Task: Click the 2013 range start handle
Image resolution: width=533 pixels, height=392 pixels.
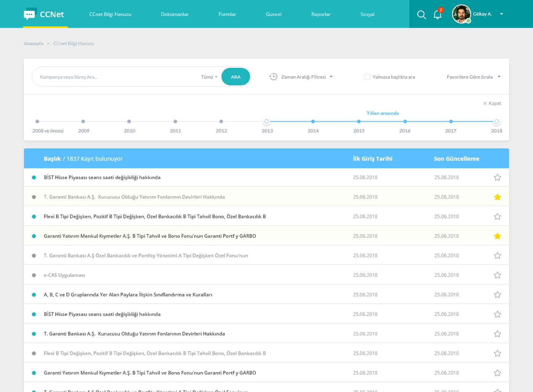Action: (266, 121)
